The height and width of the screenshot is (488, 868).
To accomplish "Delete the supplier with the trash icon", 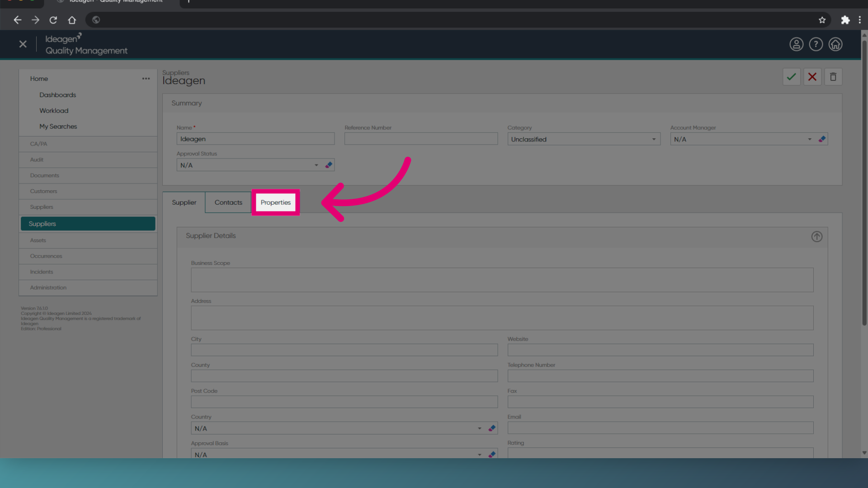I will click(833, 77).
